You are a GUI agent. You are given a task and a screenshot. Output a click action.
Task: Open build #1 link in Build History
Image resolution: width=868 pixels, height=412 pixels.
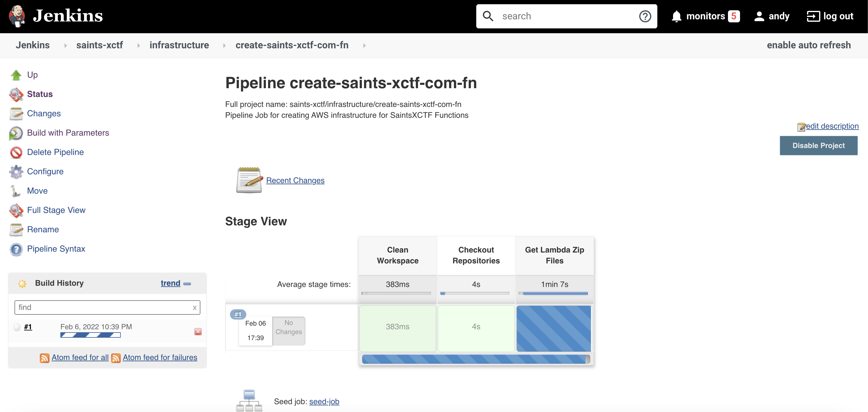(28, 327)
